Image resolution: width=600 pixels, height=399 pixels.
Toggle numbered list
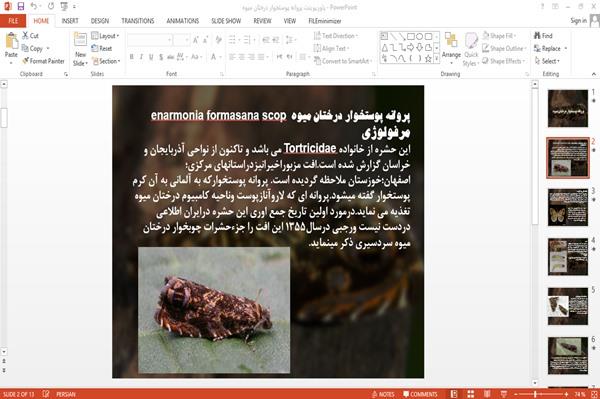(x=248, y=40)
